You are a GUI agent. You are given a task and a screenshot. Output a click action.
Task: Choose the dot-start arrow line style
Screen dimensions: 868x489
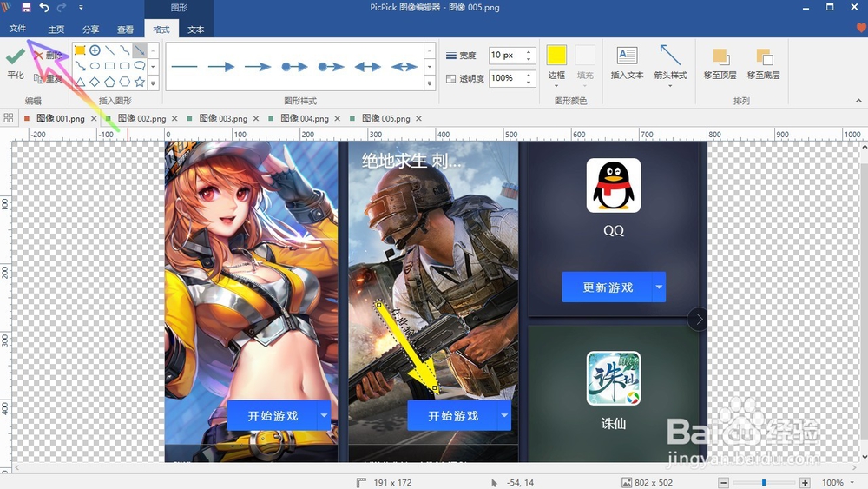pyautogui.click(x=294, y=67)
